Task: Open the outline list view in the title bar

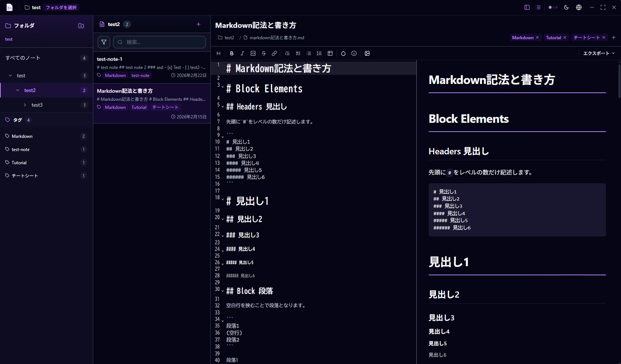Action: point(538,7)
